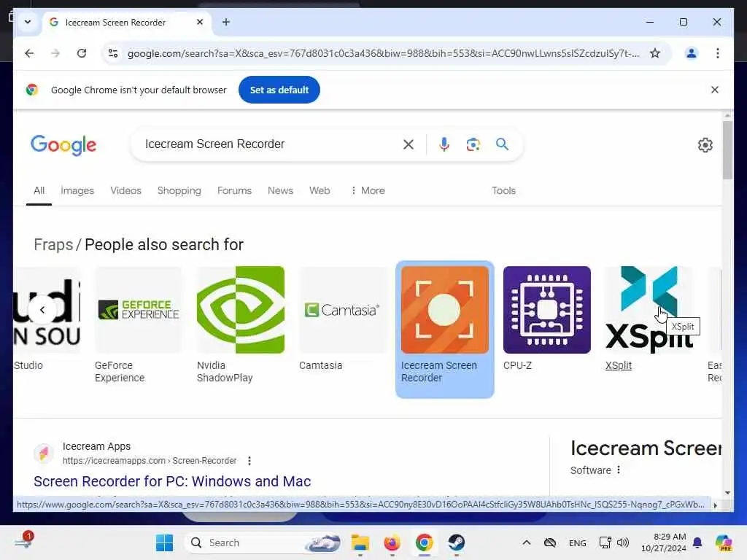Dismiss the default browser notification bar

tap(715, 90)
